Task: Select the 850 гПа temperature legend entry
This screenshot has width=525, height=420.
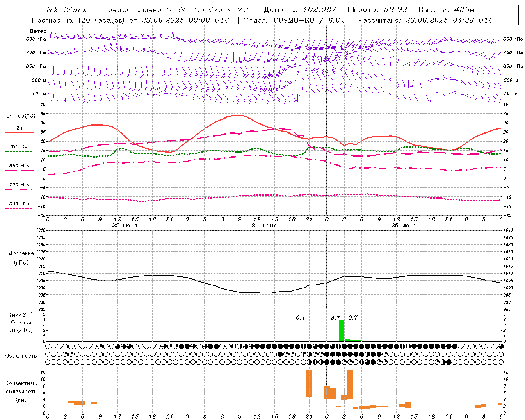Action: [x=19, y=166]
